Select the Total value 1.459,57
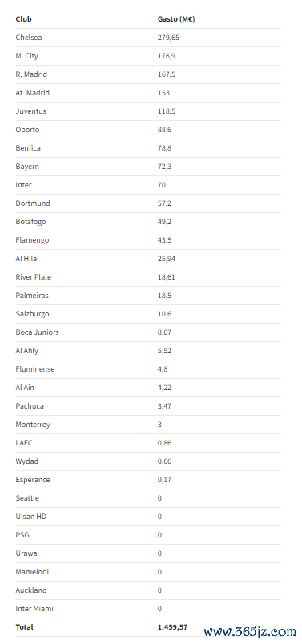The image size is (302, 644). tap(172, 627)
